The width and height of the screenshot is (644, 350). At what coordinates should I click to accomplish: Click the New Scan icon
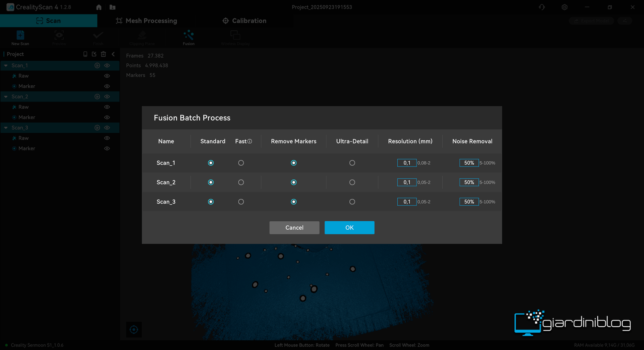[20, 36]
